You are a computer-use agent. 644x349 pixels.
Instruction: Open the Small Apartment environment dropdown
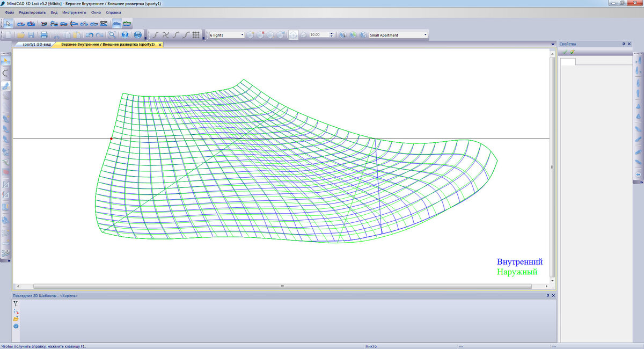pyautogui.click(x=426, y=34)
